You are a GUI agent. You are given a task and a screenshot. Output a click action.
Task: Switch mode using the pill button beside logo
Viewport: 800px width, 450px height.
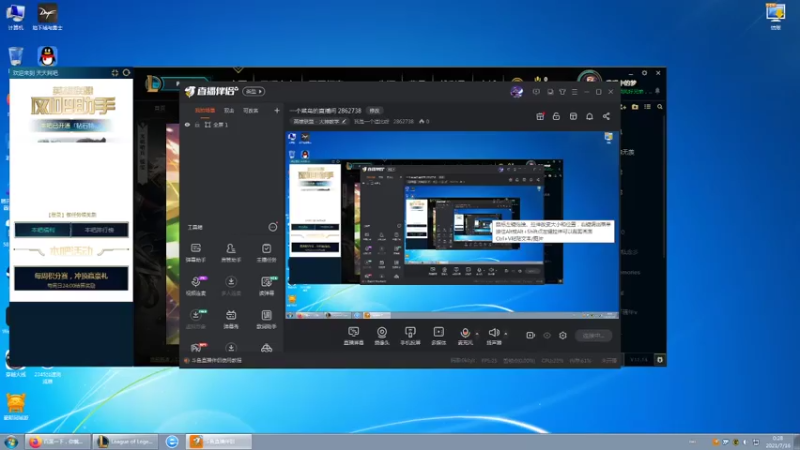pos(254,91)
